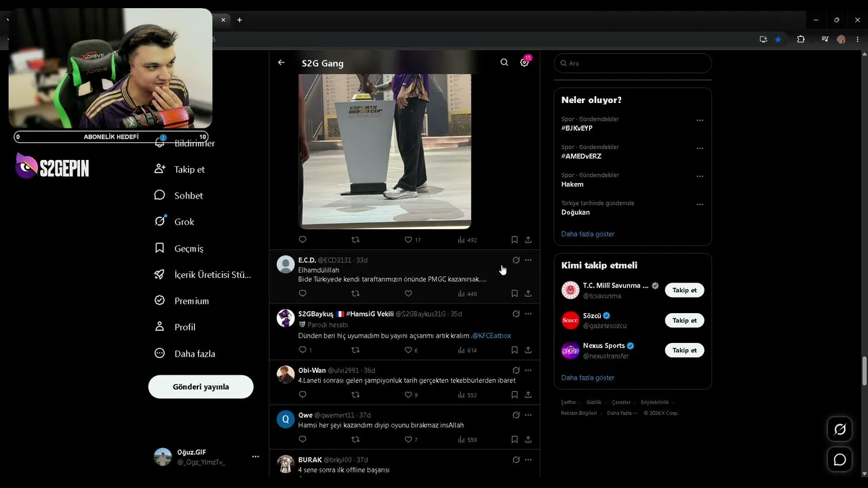
Task: Follow T.C. Millî Savunma account
Action: click(684, 290)
